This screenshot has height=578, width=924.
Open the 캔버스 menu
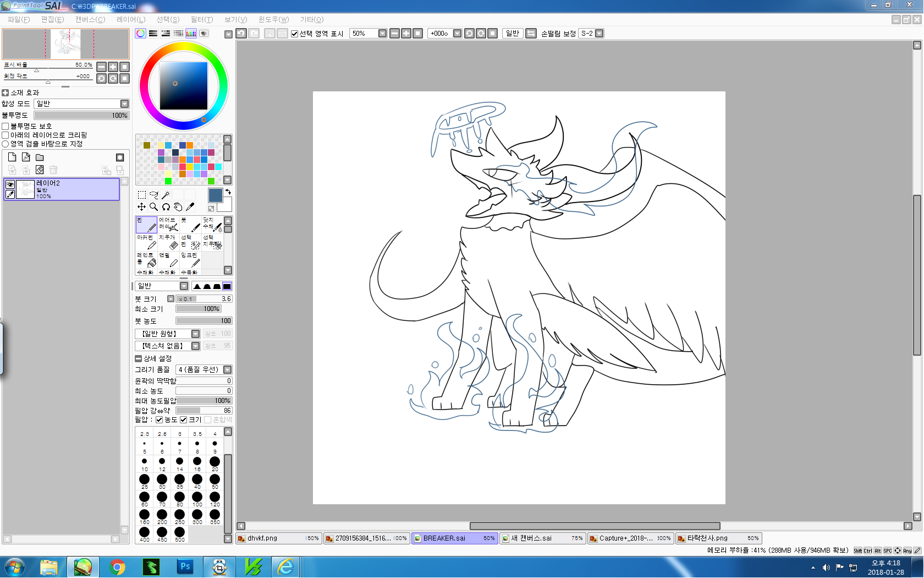tap(90, 20)
